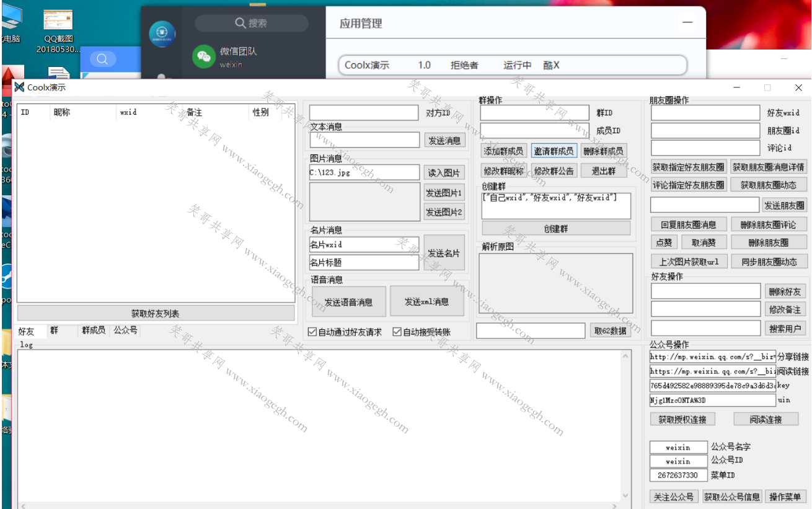This screenshot has height=509, width=812.
Task: Click 上次图片获取url button
Action: point(688,262)
